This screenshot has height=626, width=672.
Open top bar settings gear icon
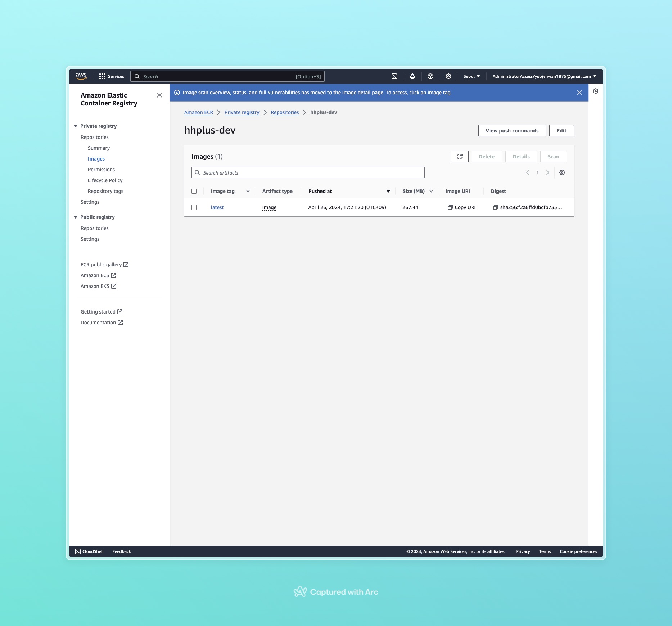448,76
